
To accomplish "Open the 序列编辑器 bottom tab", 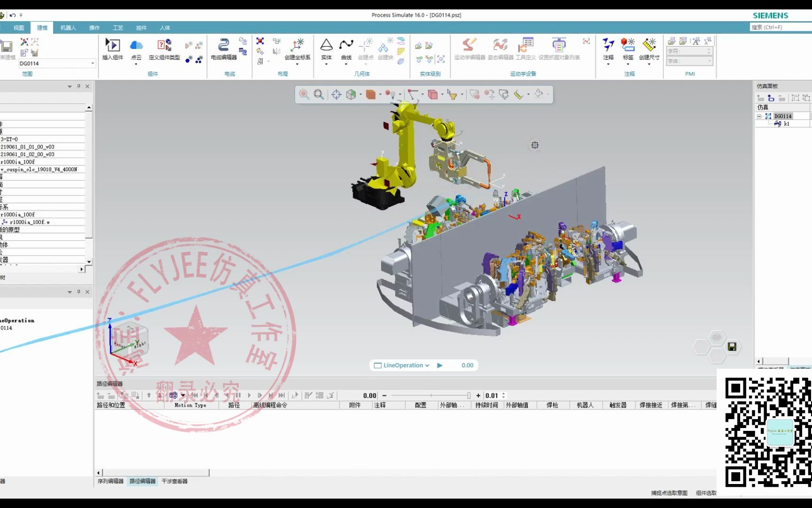I will tap(110, 481).
